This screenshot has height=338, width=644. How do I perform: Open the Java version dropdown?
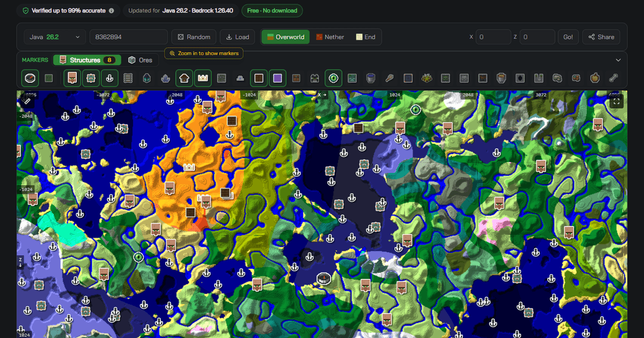tap(55, 37)
